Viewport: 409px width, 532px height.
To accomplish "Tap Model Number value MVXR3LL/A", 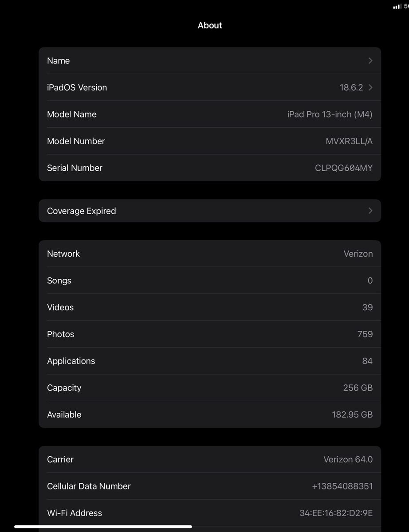I will pos(349,141).
